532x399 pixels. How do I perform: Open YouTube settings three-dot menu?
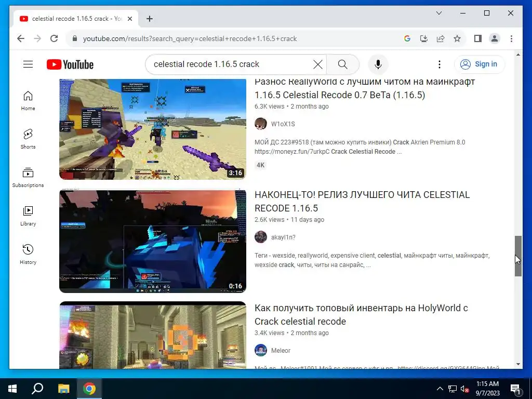440,64
